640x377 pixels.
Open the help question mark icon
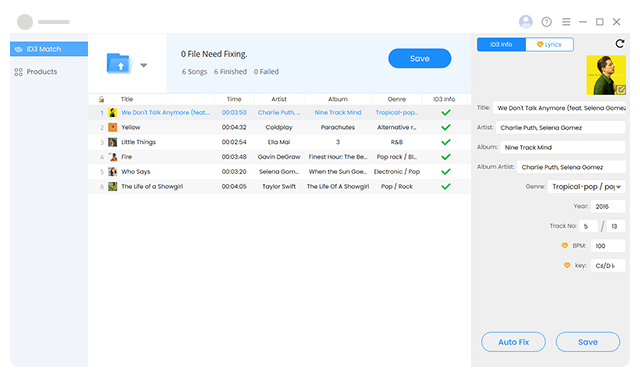(547, 22)
